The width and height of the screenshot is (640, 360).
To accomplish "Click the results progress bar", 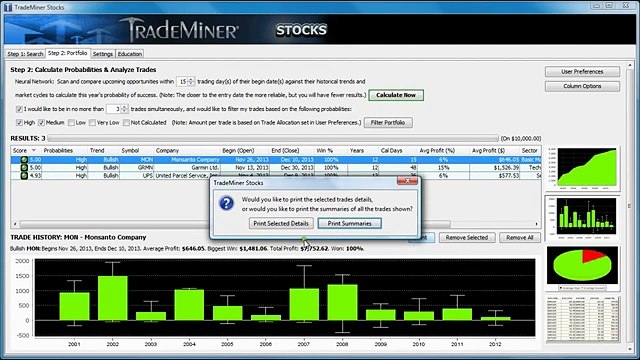I will (273, 139).
